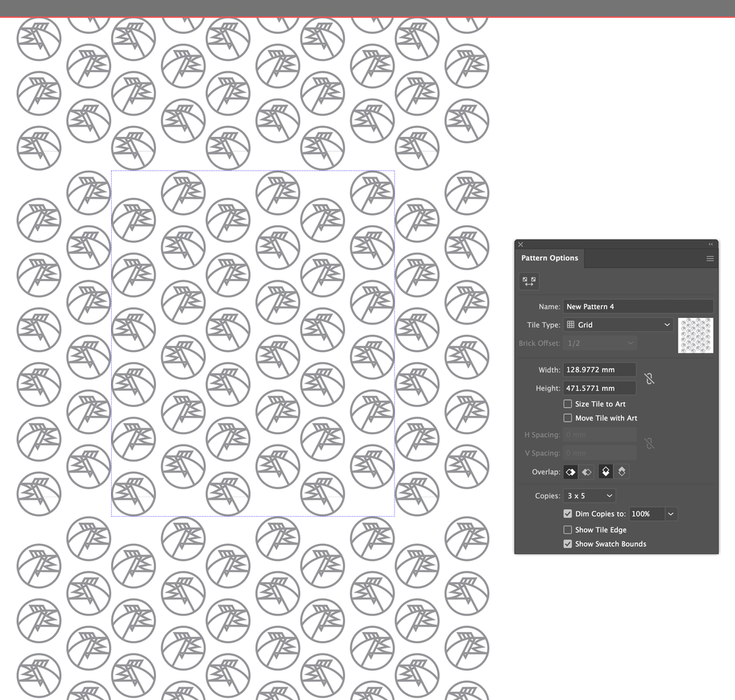
Task: Close the Pattern Options panel
Action: pyautogui.click(x=520, y=244)
